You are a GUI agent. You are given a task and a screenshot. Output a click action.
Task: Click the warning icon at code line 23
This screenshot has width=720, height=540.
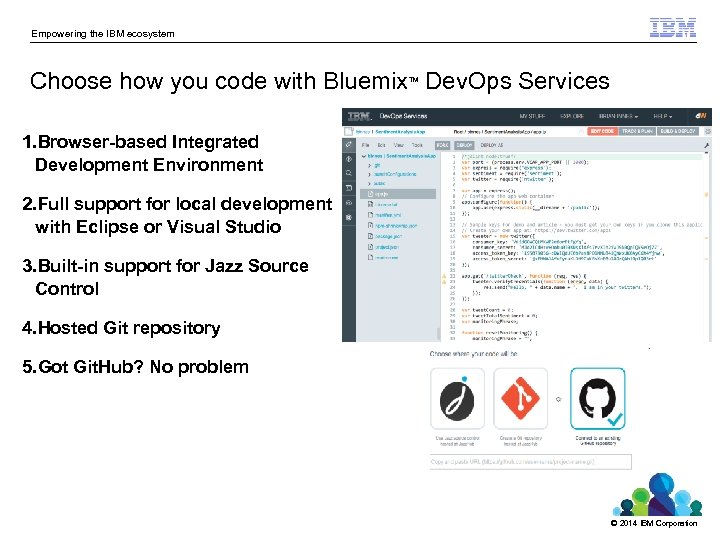coord(444,282)
